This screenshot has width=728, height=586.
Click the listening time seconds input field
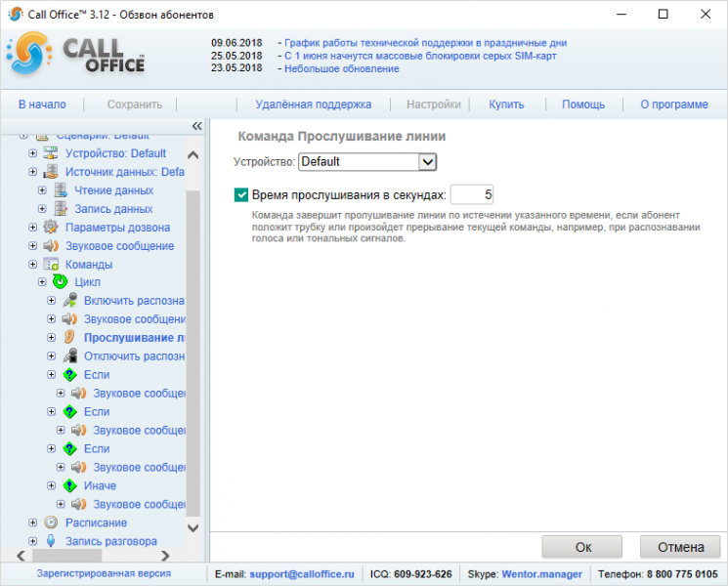(472, 195)
